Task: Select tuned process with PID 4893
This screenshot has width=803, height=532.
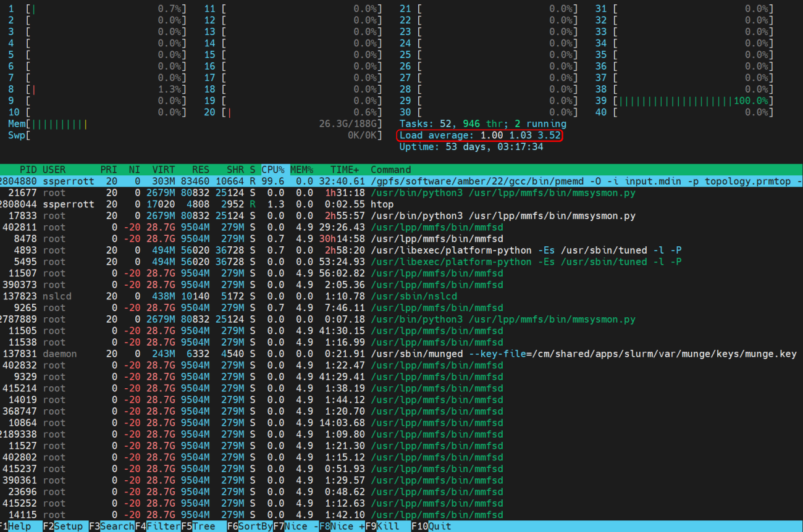Action: click(401, 251)
